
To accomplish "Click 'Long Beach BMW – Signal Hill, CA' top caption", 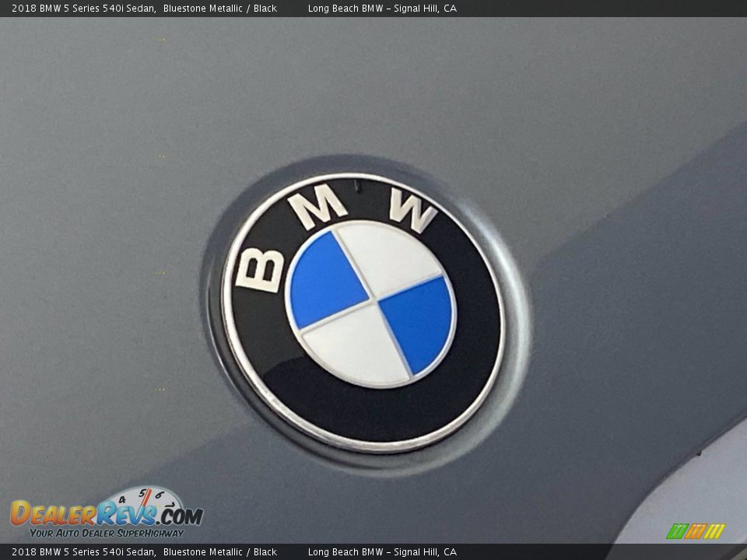I will click(382, 8).
